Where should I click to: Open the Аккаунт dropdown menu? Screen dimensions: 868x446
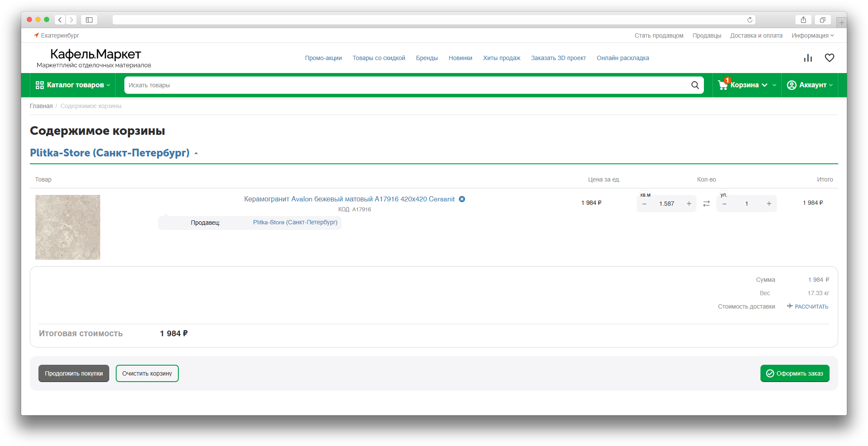click(809, 85)
